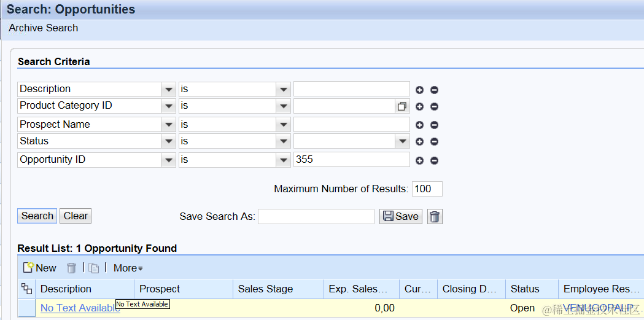Create a New opportunity
This screenshot has width=644, height=320.
(40, 268)
